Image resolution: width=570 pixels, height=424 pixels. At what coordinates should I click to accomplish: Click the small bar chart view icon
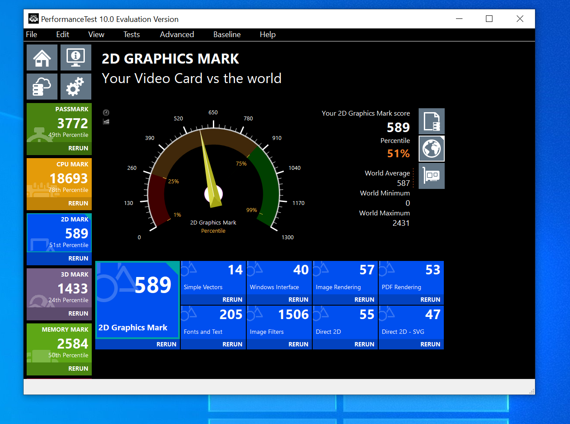(106, 121)
